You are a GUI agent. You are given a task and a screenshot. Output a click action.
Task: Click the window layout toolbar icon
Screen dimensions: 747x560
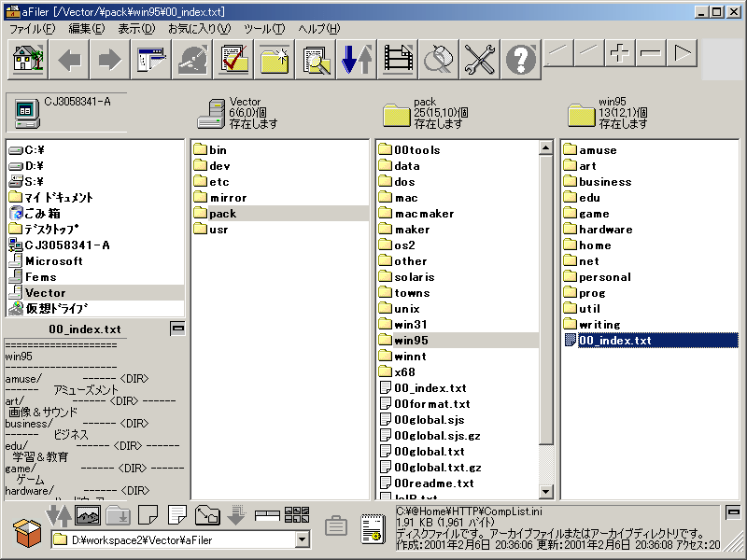(x=150, y=59)
